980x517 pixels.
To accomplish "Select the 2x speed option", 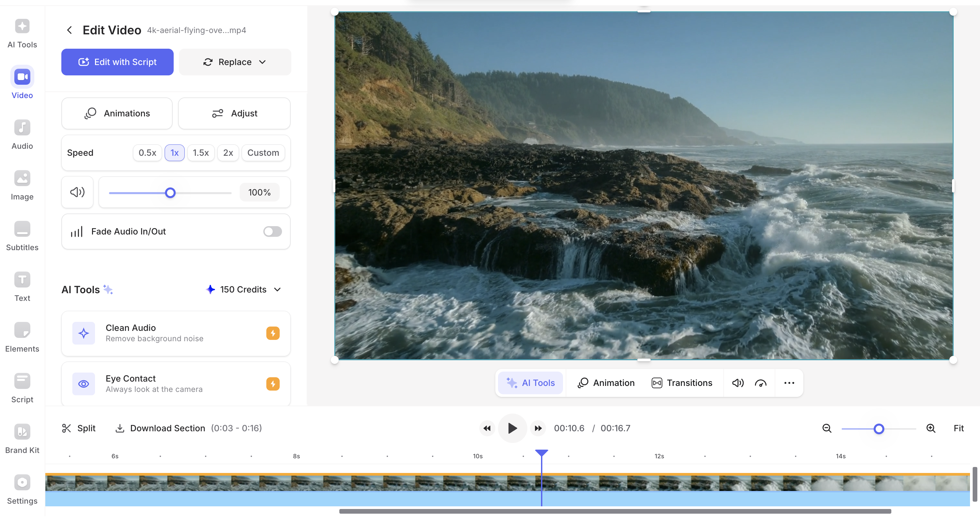I will pyautogui.click(x=228, y=153).
